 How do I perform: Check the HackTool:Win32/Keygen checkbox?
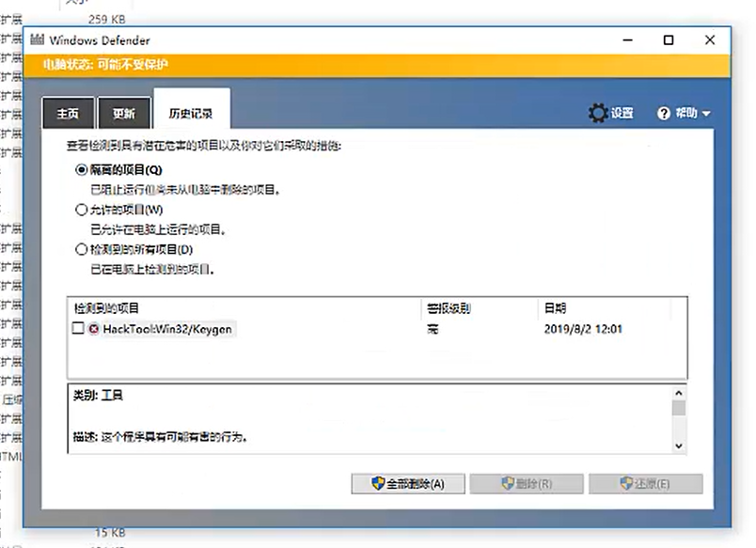click(x=78, y=328)
